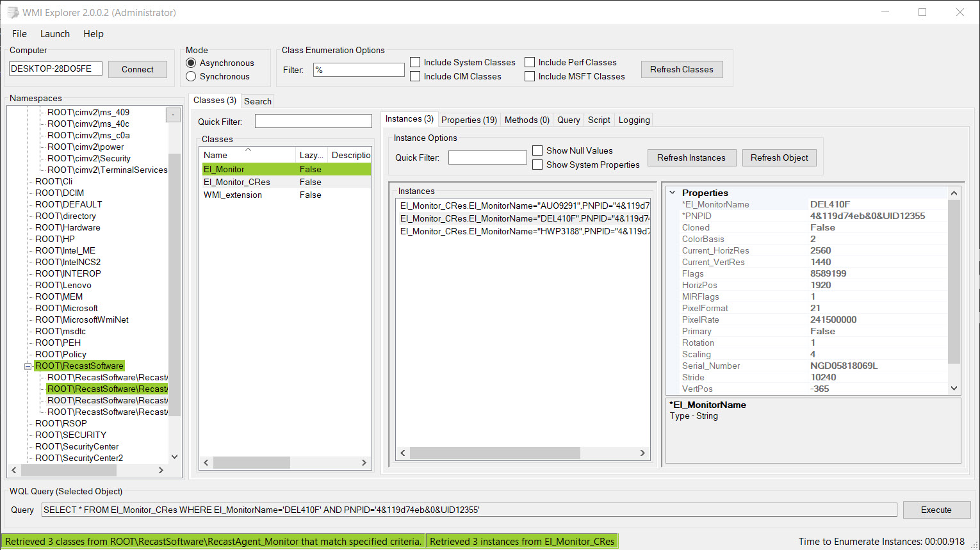980x550 pixels.
Task: Click classes list scroll left arrow
Action: tap(206, 462)
